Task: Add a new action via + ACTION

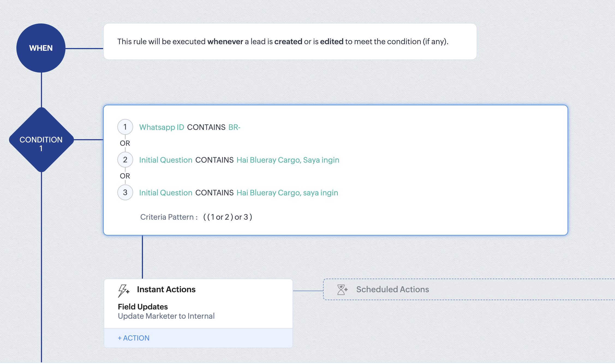Action: [x=134, y=338]
